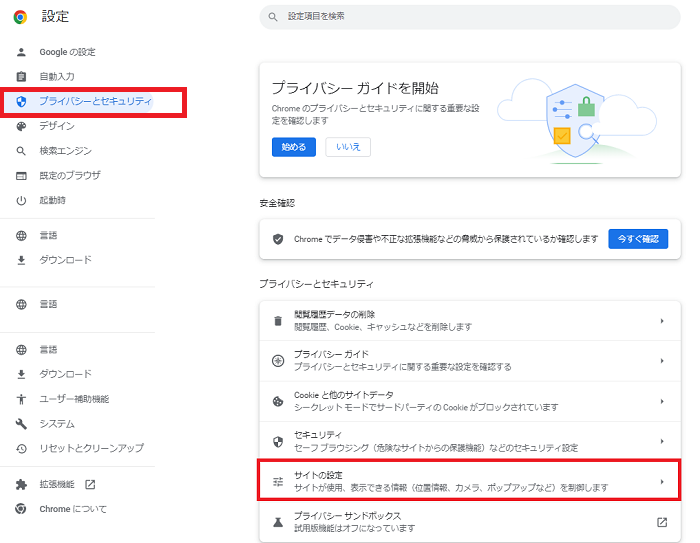
Task: Click the Chrome logo beside 設定
Action: pyautogui.click(x=20, y=16)
